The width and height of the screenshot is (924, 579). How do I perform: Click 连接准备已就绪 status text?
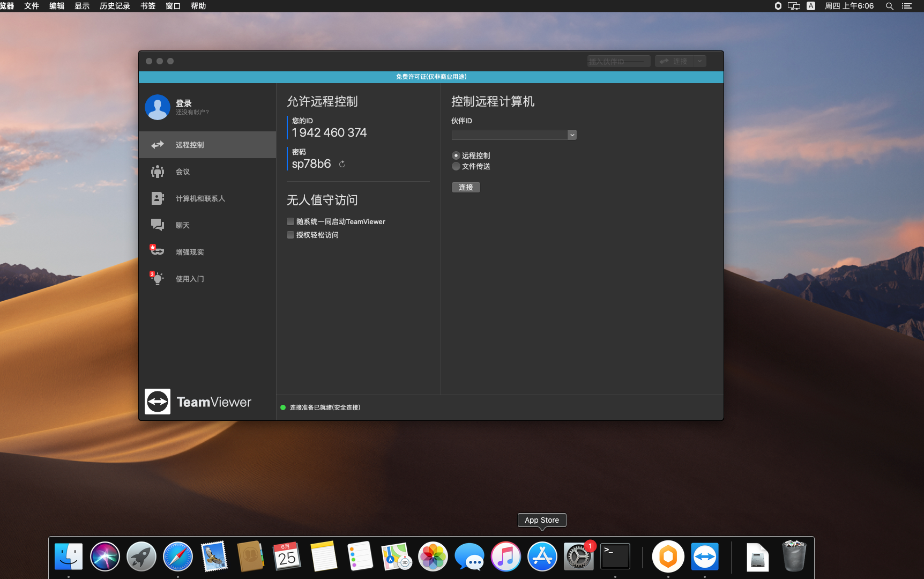(x=325, y=407)
